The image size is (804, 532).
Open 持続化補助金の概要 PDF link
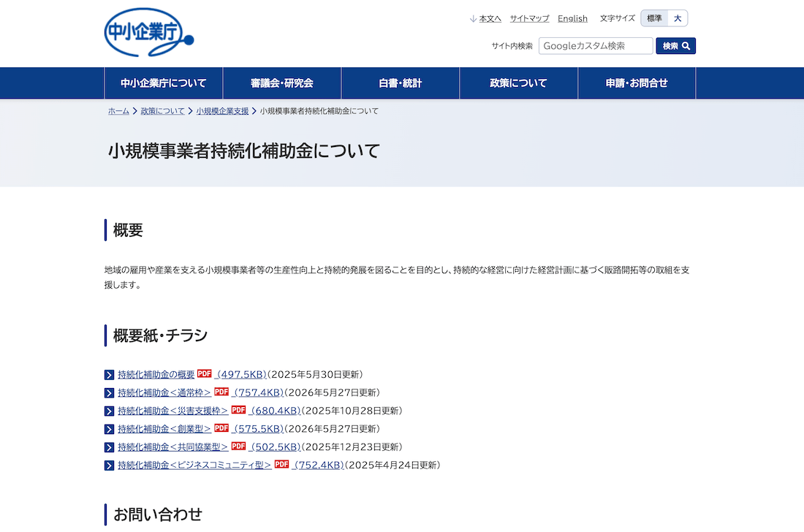(x=156, y=375)
